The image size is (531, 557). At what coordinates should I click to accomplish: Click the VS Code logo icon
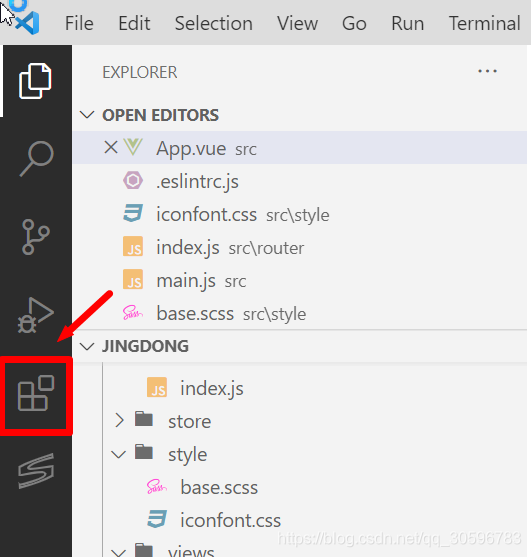pyautogui.click(x=28, y=23)
